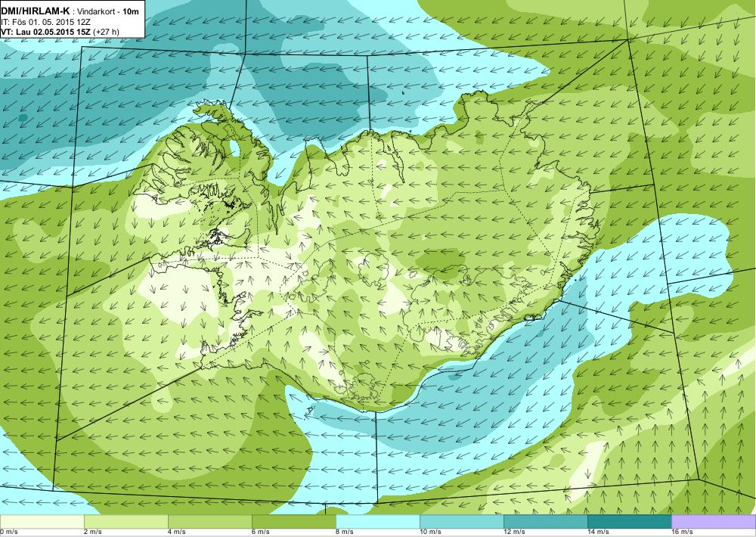Click the '4 m/s' legend label
Screen dimensions: 756x537
pos(177,532)
